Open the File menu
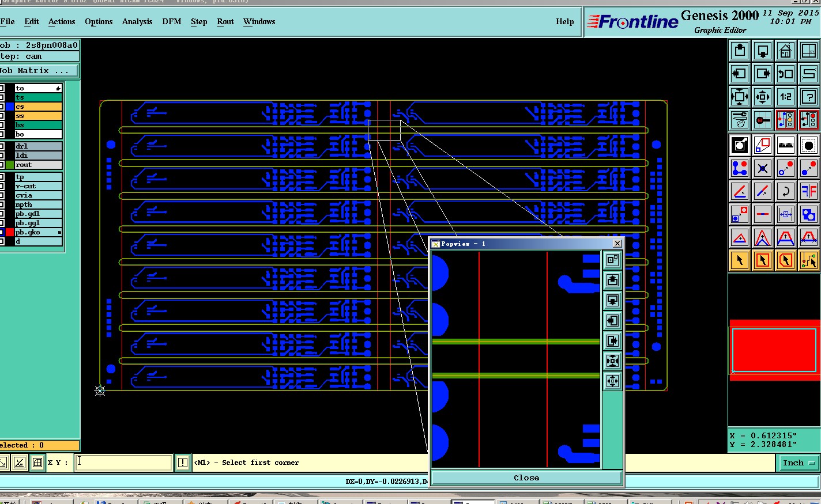The image size is (821, 504). 7,21
